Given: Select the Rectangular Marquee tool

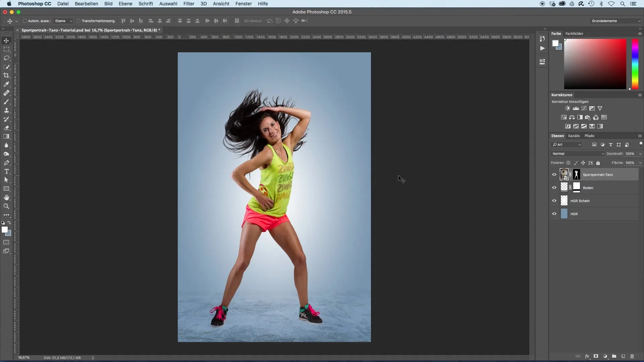Looking at the screenshot, I should tap(6, 49).
